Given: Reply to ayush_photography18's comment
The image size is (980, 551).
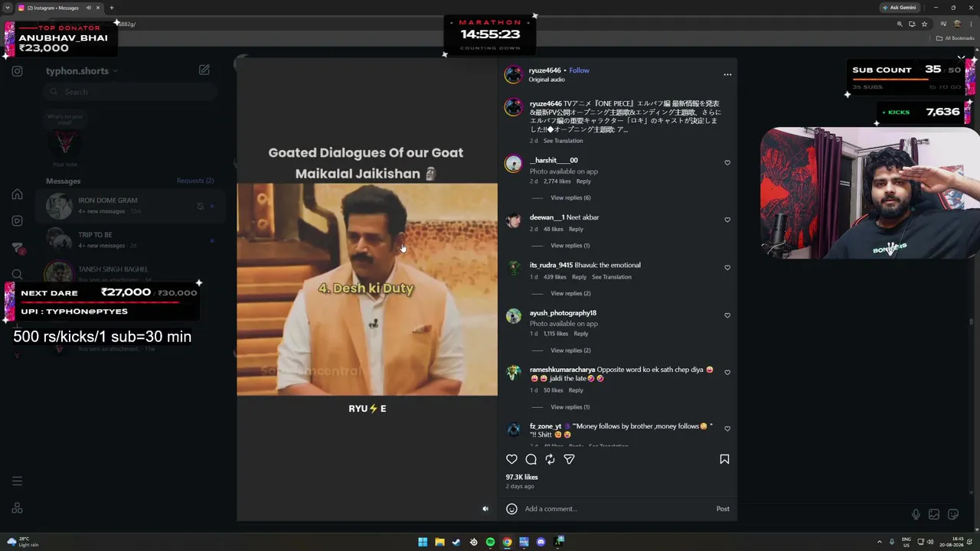Looking at the screenshot, I should coord(581,334).
